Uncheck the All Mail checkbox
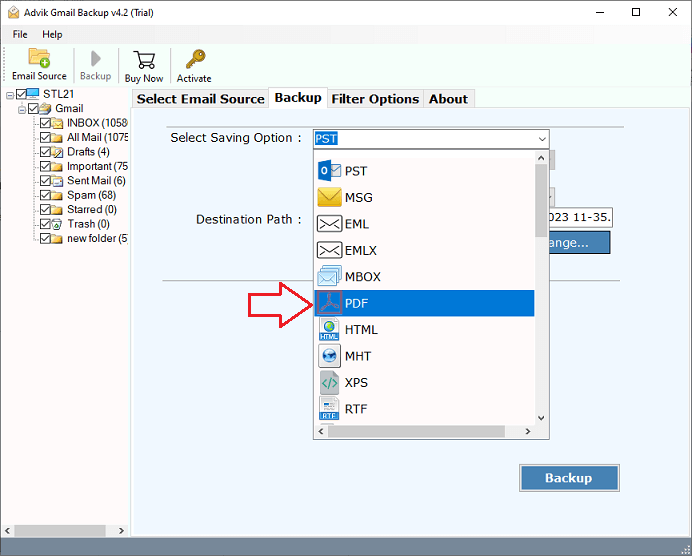692x556 pixels. tap(45, 137)
